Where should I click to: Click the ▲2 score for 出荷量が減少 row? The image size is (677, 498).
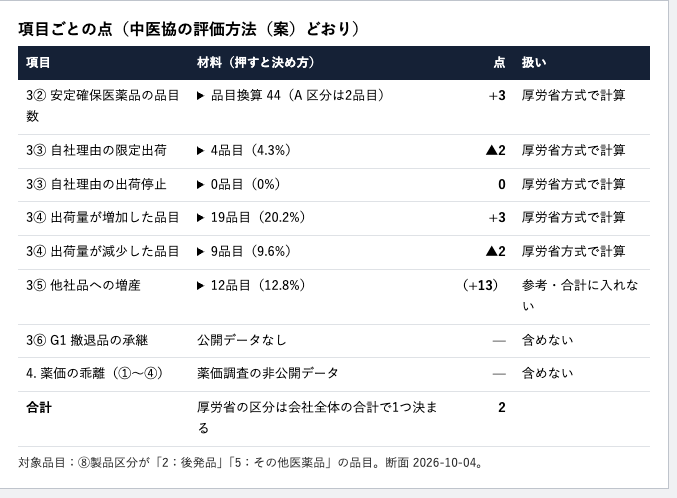[496, 251]
